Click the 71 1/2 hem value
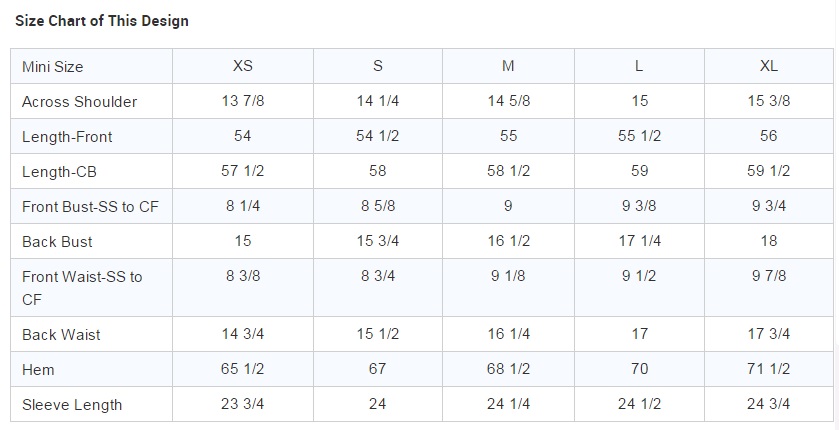Image resolution: width=839 pixels, height=430 pixels. [x=768, y=369]
